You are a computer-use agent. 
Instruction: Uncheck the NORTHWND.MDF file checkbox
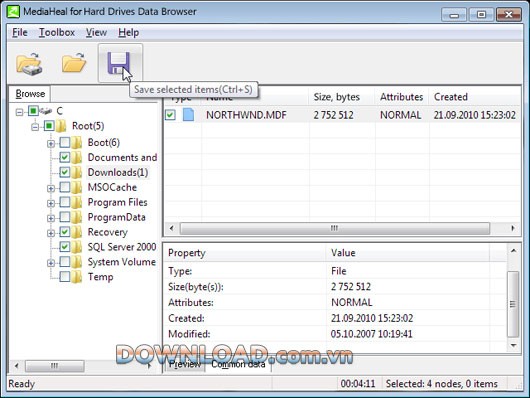170,115
